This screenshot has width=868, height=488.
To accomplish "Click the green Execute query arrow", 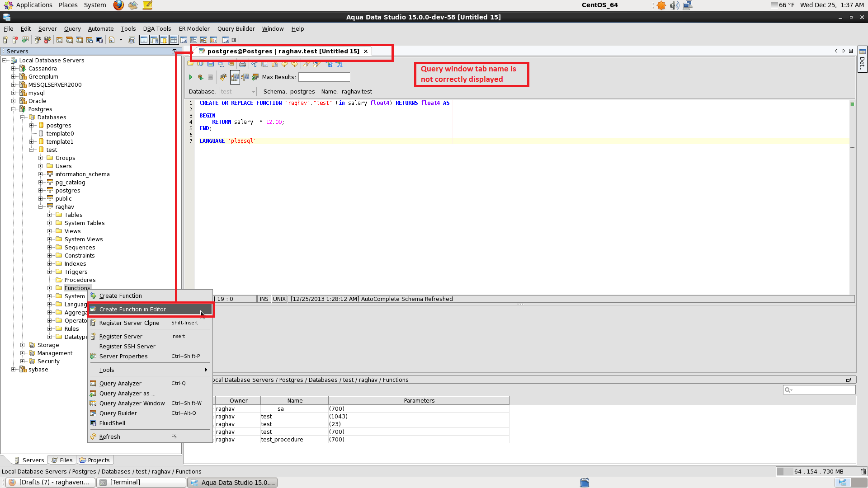I will click(190, 77).
